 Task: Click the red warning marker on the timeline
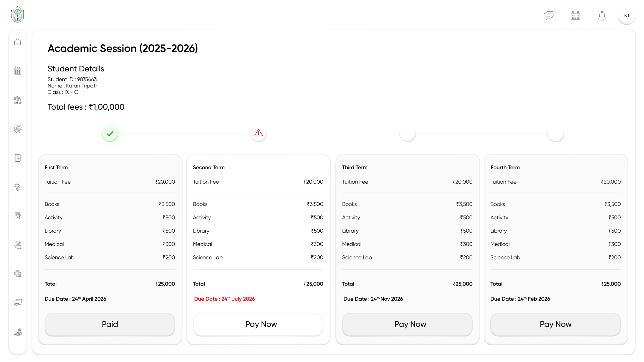coord(258,133)
